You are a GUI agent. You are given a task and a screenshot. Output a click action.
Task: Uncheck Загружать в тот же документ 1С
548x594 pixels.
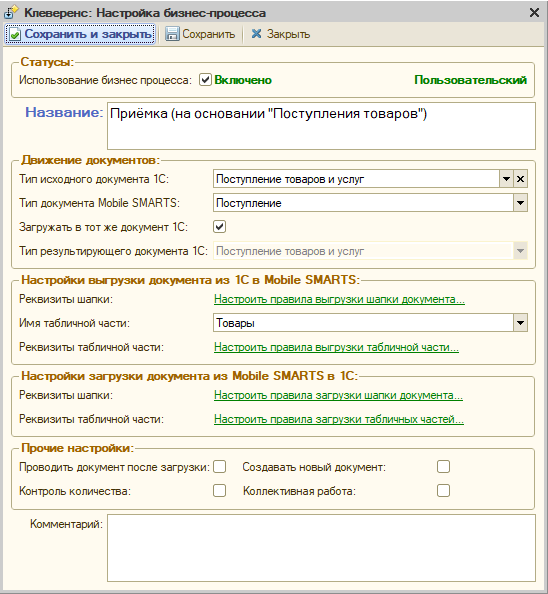[x=220, y=227]
